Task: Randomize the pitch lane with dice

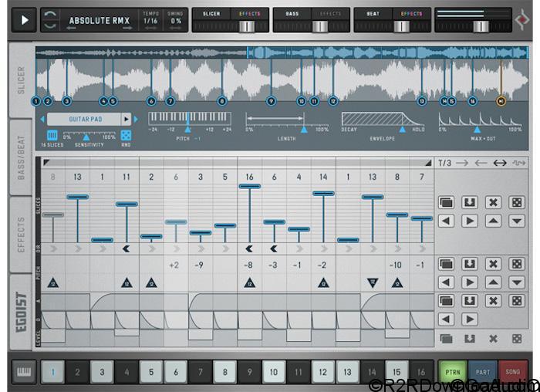Action: point(517,264)
